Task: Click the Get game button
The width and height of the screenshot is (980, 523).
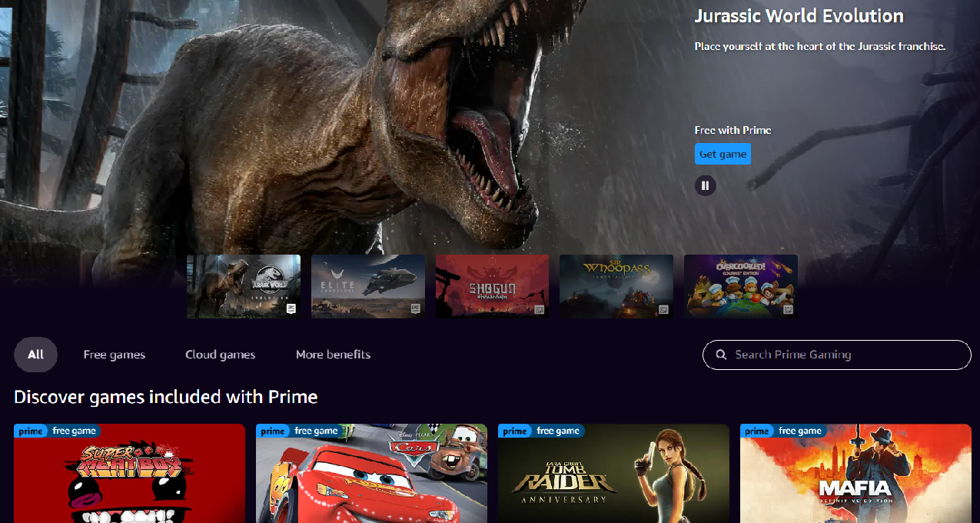Action: (x=723, y=154)
